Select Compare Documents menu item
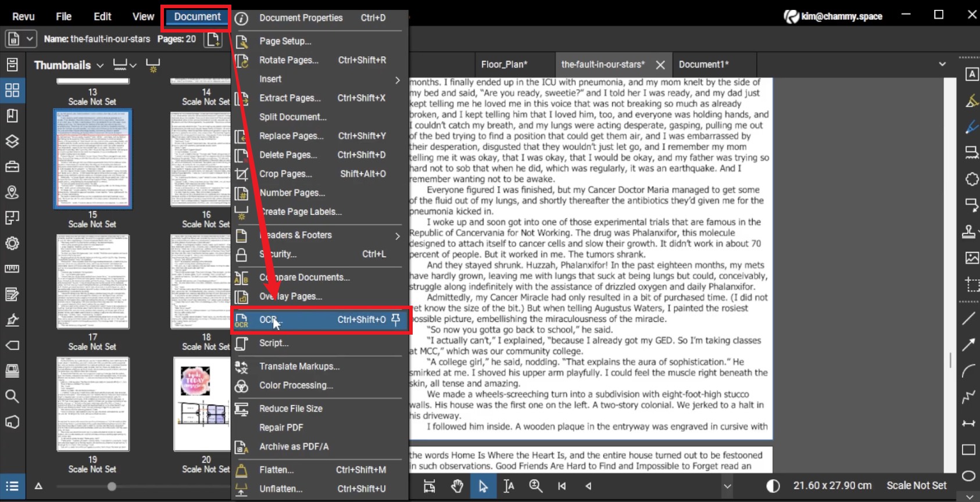 point(319,278)
